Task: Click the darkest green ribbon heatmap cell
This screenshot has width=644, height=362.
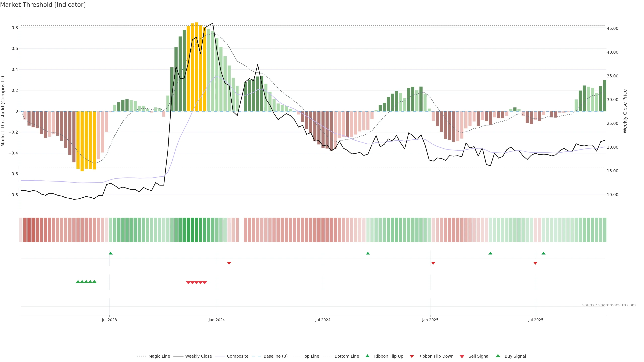Action: [x=192, y=230]
